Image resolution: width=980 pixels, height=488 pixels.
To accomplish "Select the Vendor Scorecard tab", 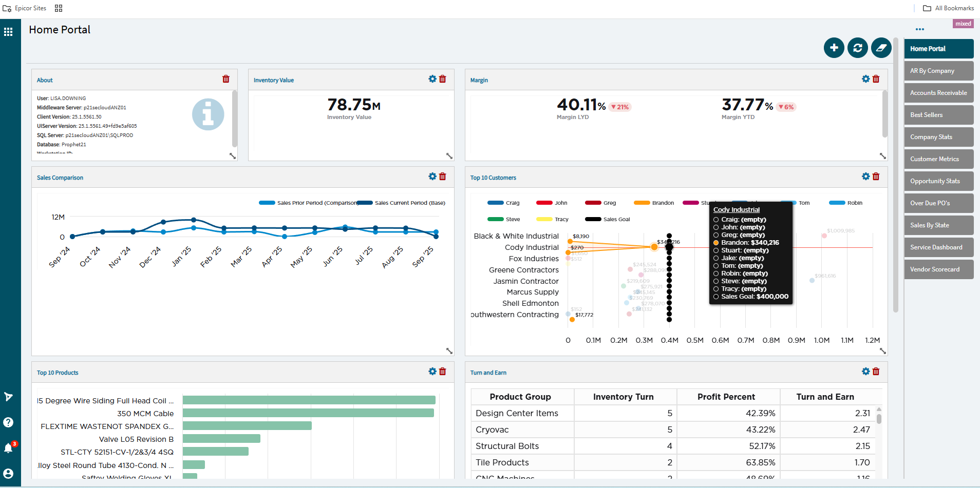I will pyautogui.click(x=938, y=269).
